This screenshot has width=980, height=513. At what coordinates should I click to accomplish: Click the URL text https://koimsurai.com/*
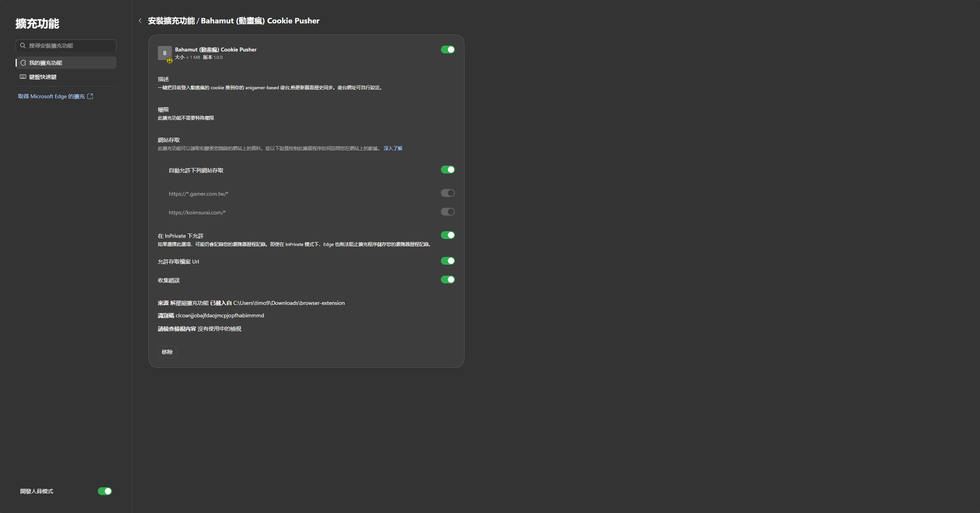click(x=197, y=212)
